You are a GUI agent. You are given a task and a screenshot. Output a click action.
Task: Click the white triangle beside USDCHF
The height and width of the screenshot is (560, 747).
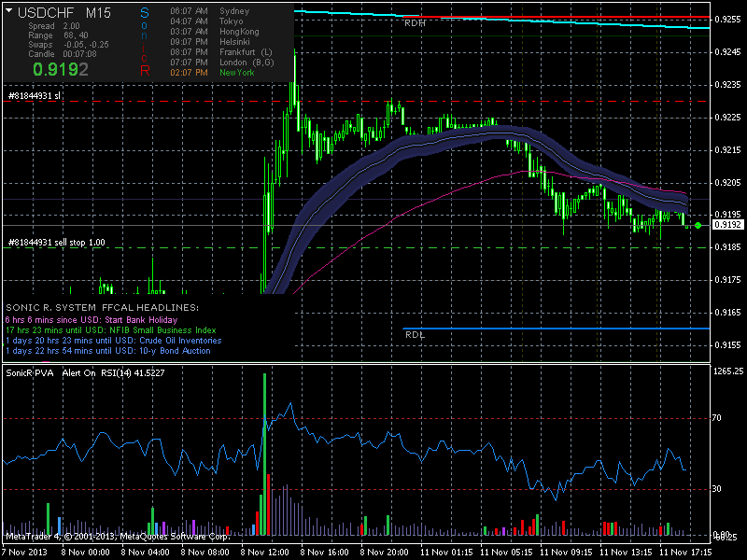[8, 12]
